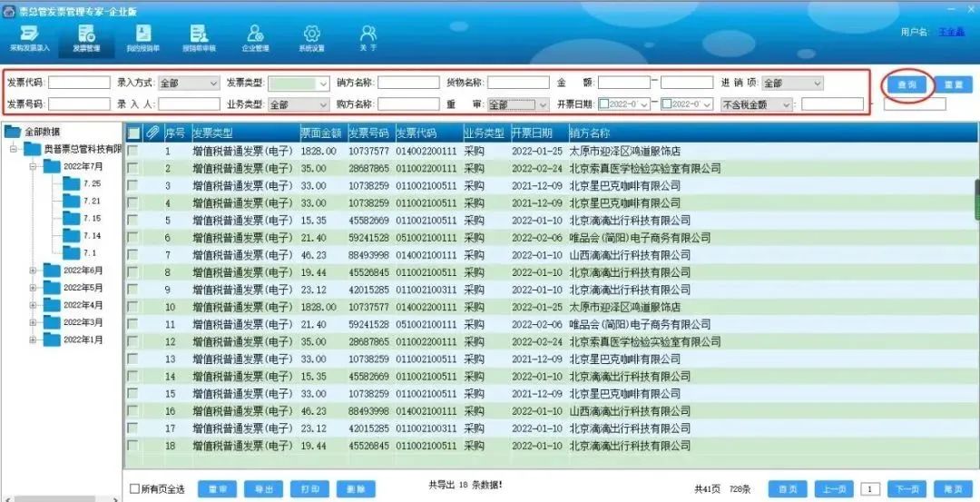This screenshot has width=980, height=502.
Task: Select the 发票管理 toolbar icon
Action: [x=86, y=37]
